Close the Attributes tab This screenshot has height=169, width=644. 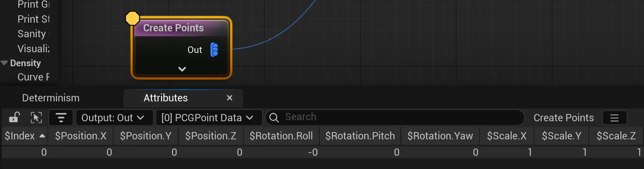pyautogui.click(x=229, y=98)
